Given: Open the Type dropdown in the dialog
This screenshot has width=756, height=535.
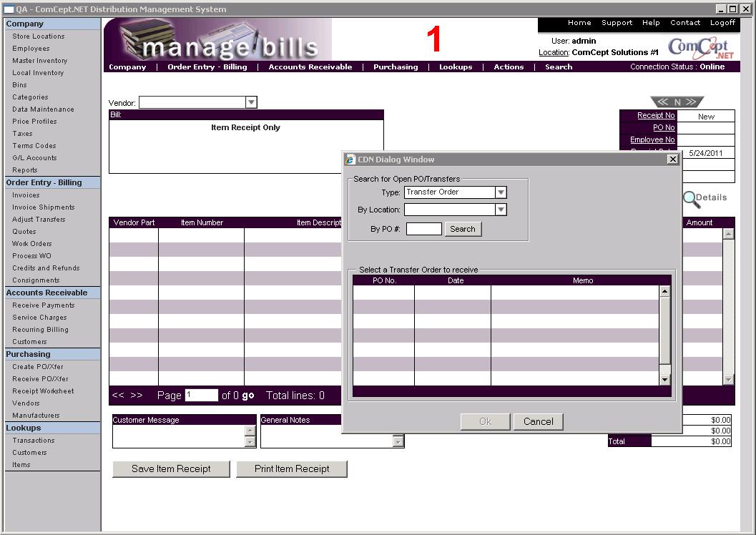Looking at the screenshot, I should point(501,192).
